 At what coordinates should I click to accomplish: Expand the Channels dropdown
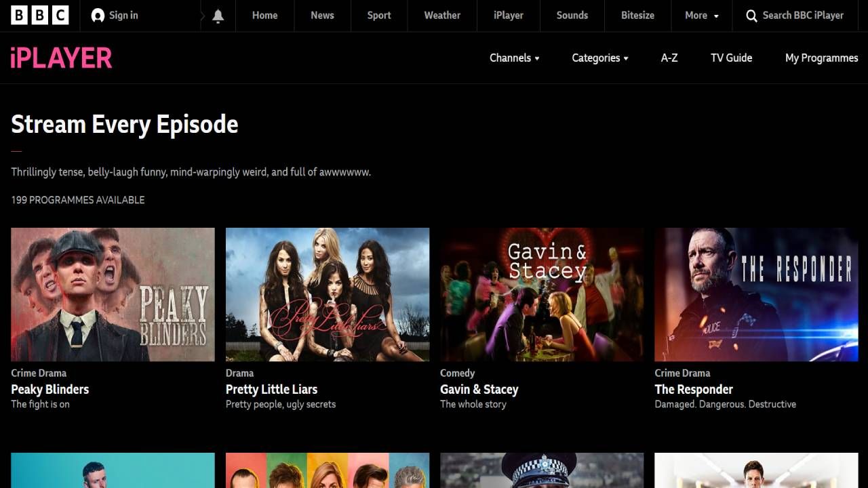(x=515, y=58)
